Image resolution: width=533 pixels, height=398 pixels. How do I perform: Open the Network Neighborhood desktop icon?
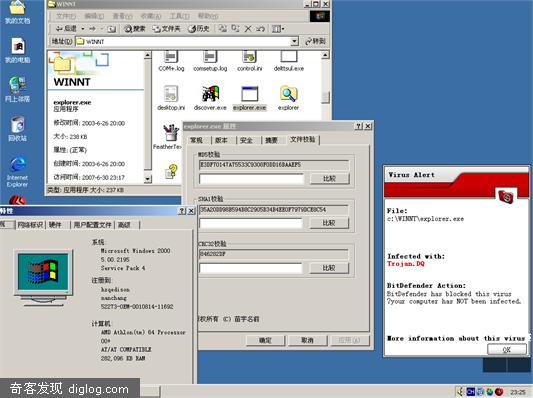[x=17, y=89]
